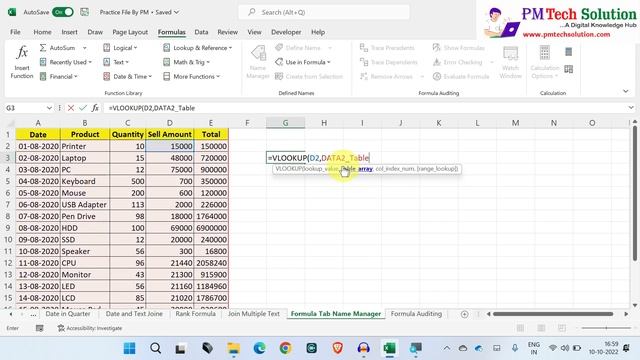Viewport: 640px width, 360px height.
Task: Open Lookup & Reference functions dropdown
Action: pyautogui.click(x=198, y=48)
